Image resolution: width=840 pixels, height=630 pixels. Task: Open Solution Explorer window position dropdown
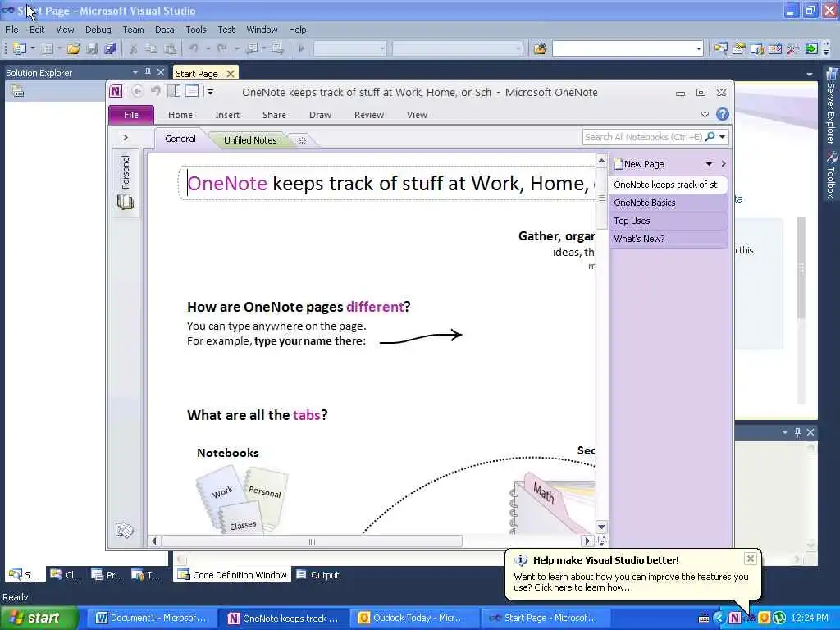click(x=135, y=72)
